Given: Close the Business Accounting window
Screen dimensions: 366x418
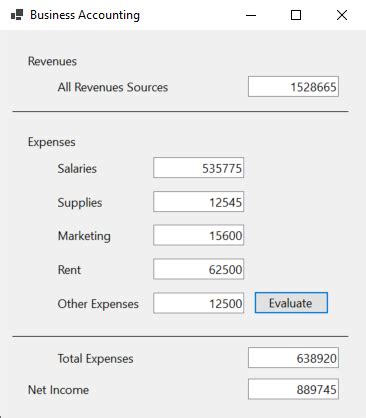Looking at the screenshot, I should [342, 15].
